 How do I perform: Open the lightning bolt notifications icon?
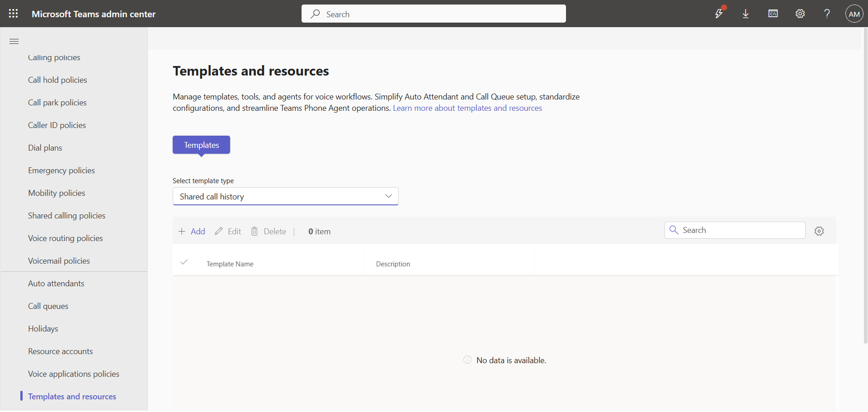coord(719,14)
